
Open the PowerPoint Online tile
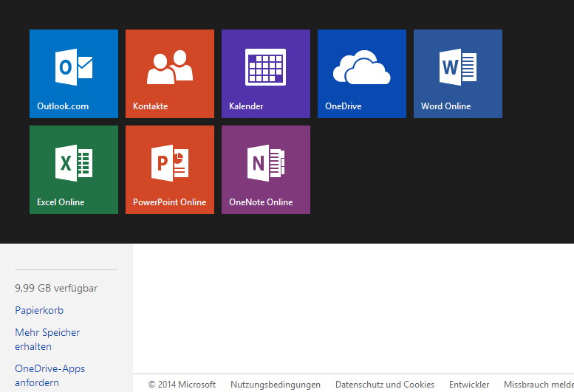169,170
